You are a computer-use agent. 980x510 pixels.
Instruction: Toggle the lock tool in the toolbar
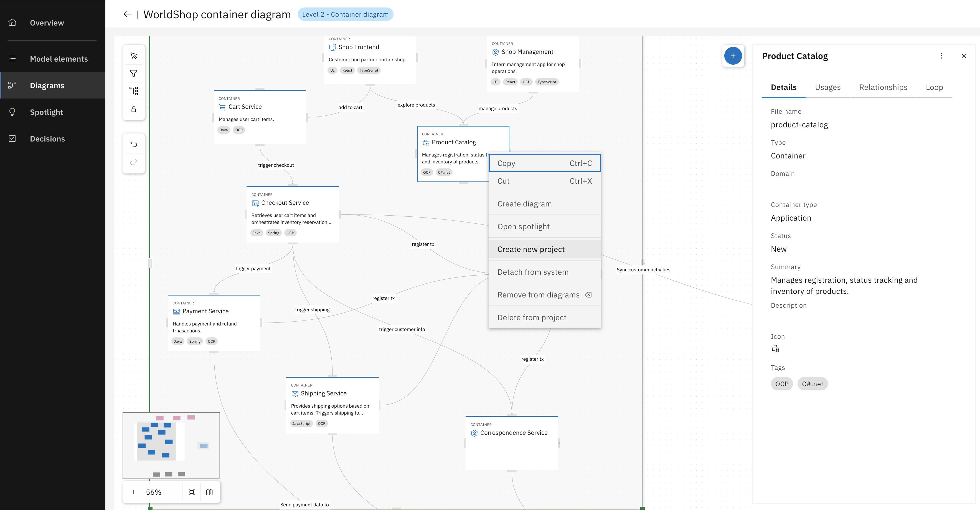coord(134,109)
